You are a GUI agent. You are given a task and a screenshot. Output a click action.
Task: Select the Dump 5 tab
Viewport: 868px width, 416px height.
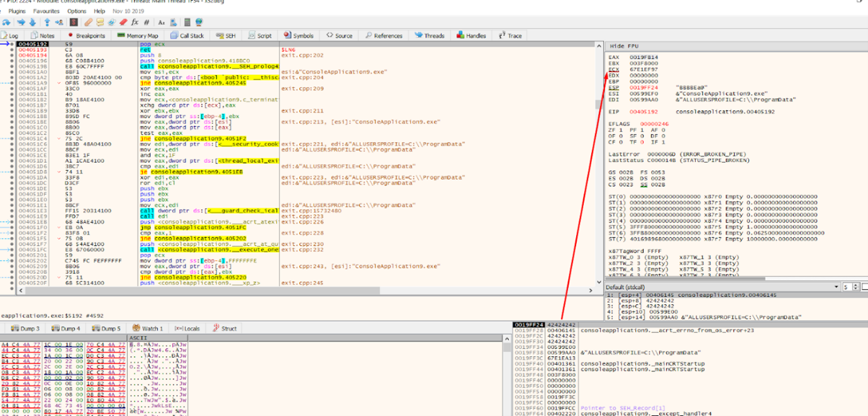[x=106, y=328]
